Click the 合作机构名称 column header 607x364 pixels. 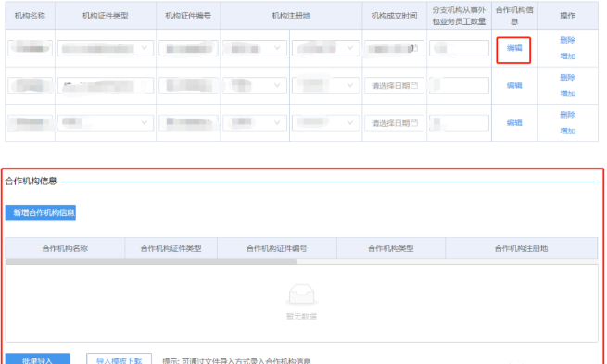coord(65,248)
